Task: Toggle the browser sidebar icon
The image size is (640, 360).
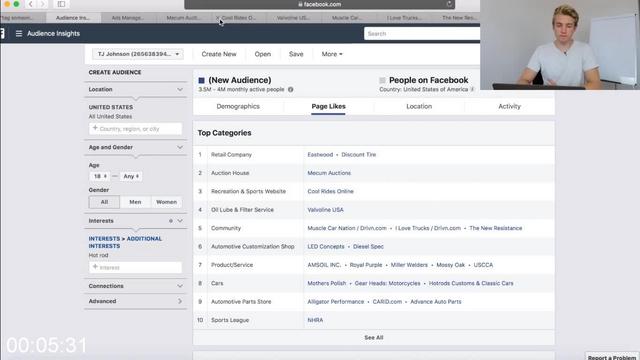Action: tap(61, 4)
